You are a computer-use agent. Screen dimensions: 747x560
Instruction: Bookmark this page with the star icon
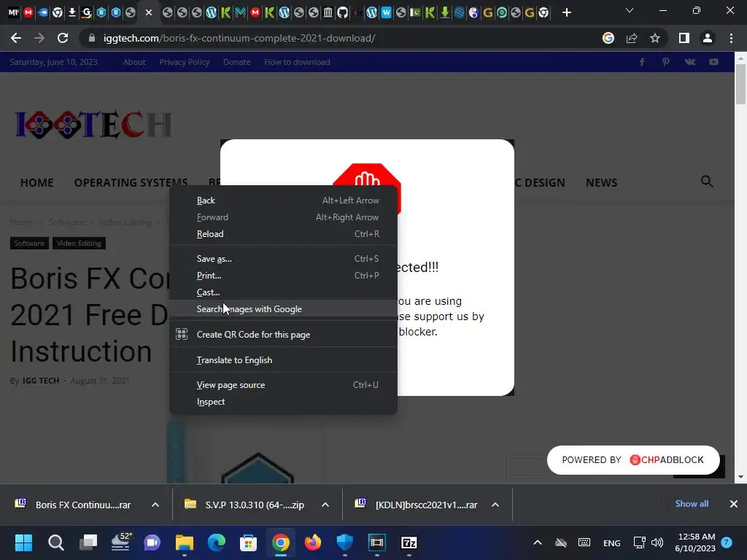655,38
